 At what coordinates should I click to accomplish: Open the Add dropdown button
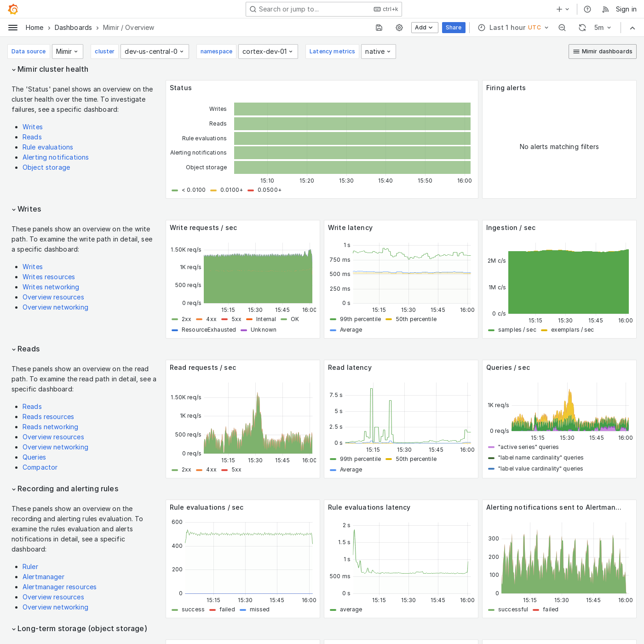pos(424,28)
